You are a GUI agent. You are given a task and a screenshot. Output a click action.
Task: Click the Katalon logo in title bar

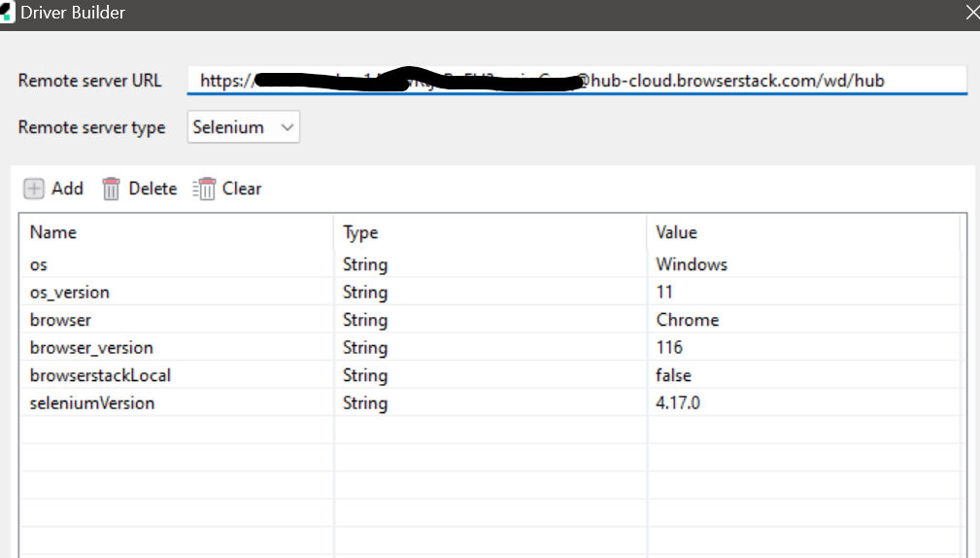(x=5, y=14)
